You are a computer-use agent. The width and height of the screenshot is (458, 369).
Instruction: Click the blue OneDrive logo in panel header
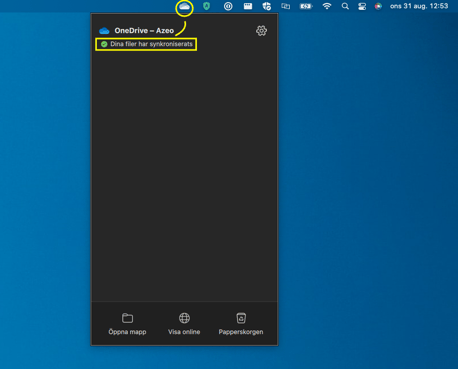(104, 31)
